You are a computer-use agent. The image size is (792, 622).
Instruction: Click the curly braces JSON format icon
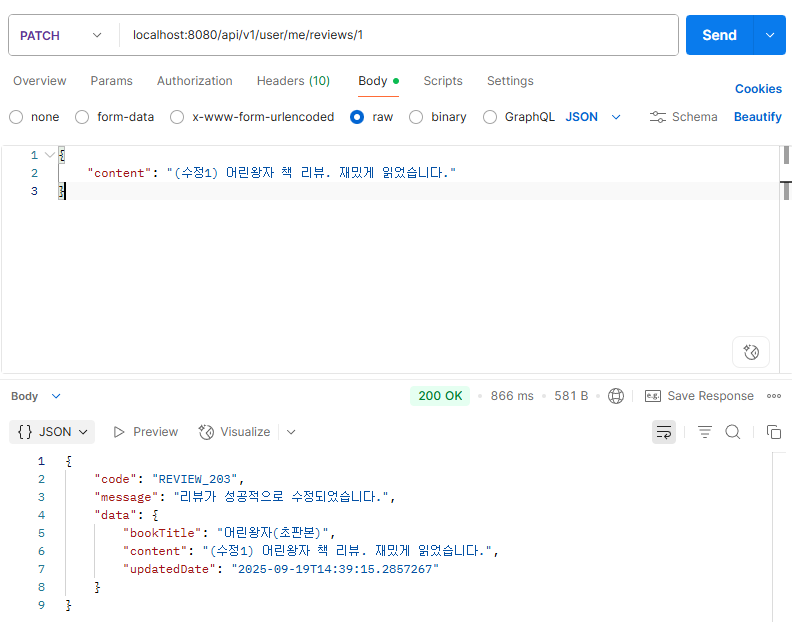click(24, 432)
